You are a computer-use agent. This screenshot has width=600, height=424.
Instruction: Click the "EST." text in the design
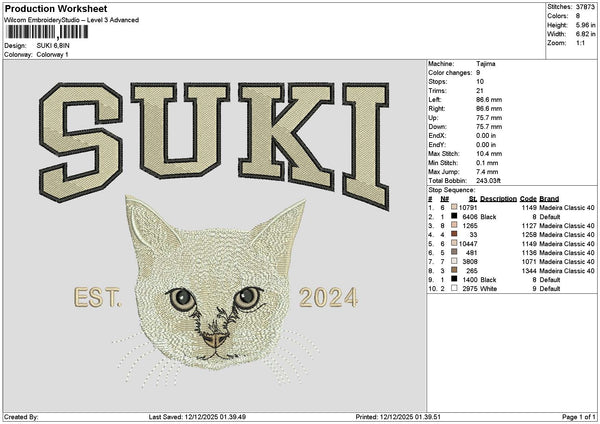97,298
